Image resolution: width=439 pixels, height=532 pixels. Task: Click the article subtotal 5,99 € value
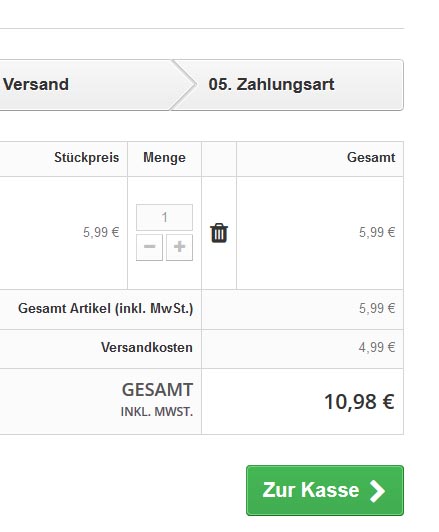click(377, 308)
